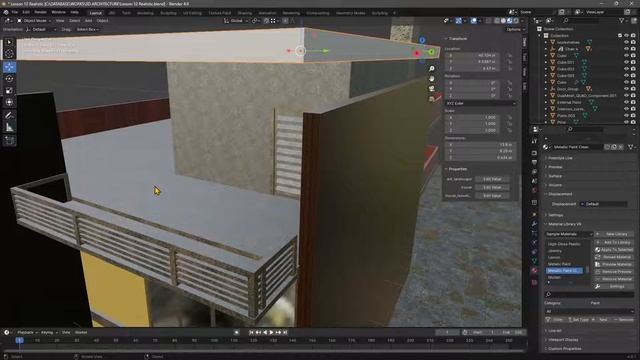Expand the Viewport Display section

coord(563,340)
